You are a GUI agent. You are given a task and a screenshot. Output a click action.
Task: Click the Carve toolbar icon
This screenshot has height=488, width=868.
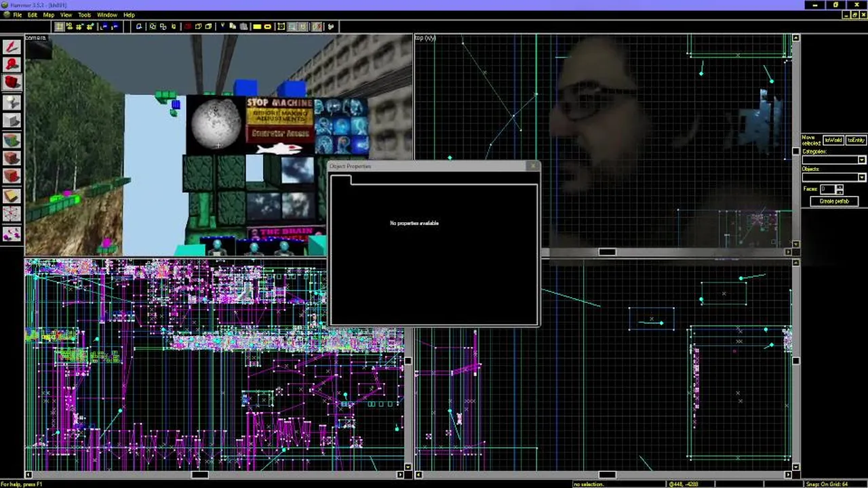(x=139, y=26)
